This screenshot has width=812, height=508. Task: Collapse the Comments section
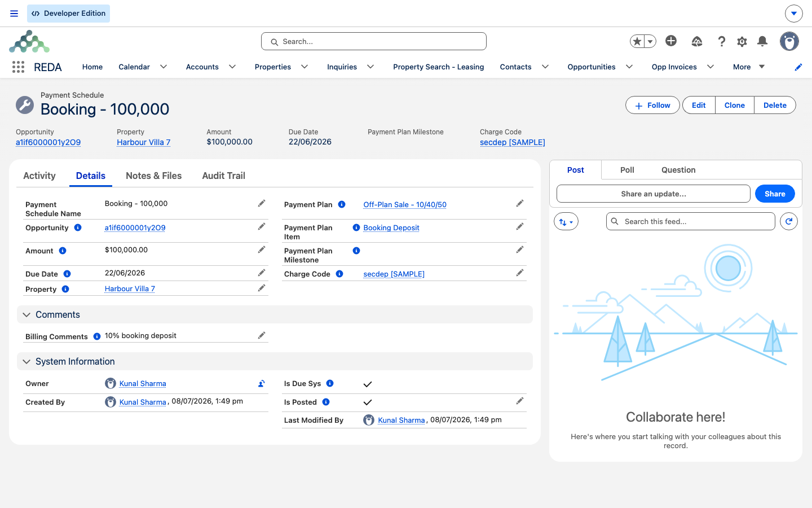coord(27,314)
